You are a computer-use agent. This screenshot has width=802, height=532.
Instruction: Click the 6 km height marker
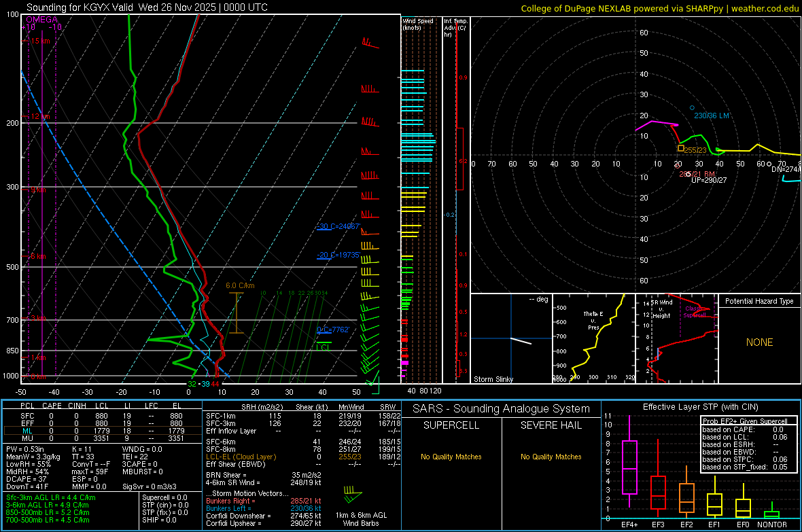pyautogui.click(x=38, y=256)
